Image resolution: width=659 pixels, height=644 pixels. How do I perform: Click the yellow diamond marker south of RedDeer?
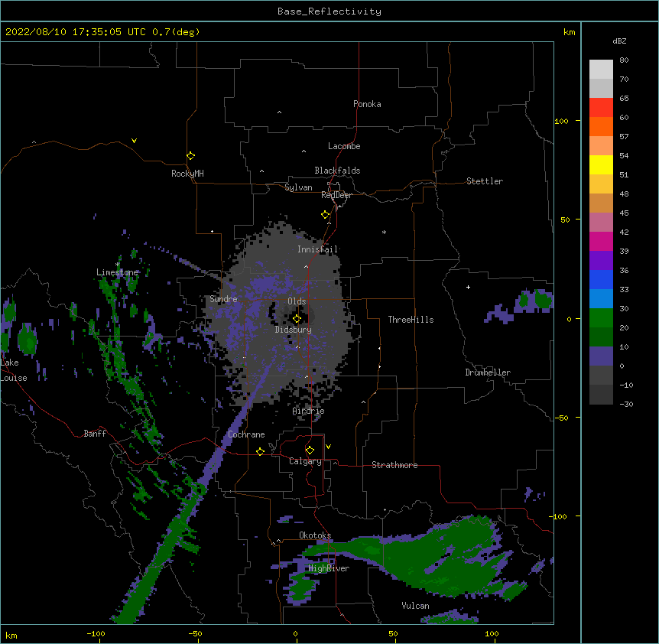(x=325, y=215)
